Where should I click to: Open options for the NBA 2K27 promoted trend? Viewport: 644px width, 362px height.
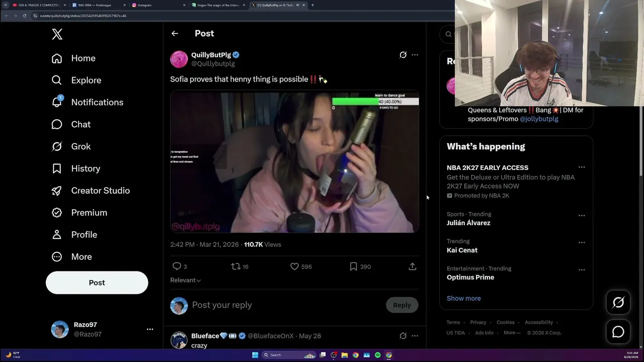(582, 167)
